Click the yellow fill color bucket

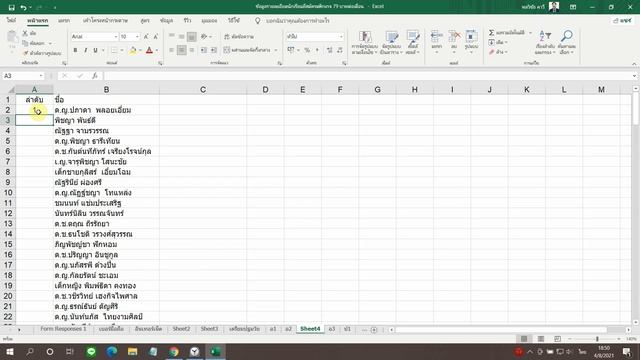point(133,50)
